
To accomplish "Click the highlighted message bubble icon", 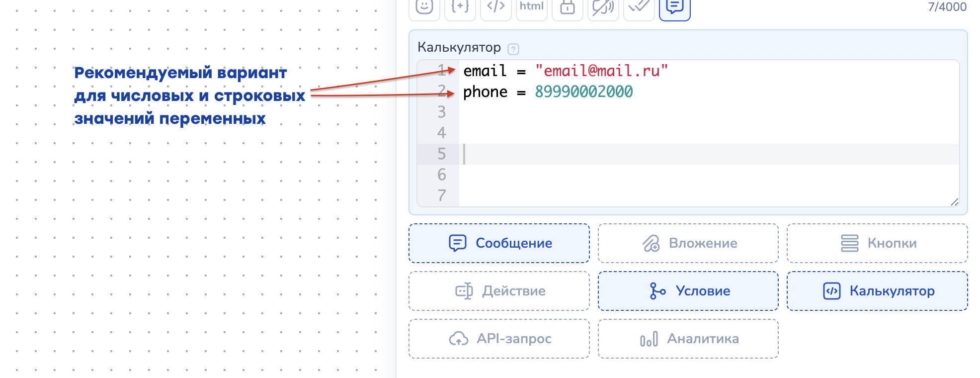I will tap(675, 7).
